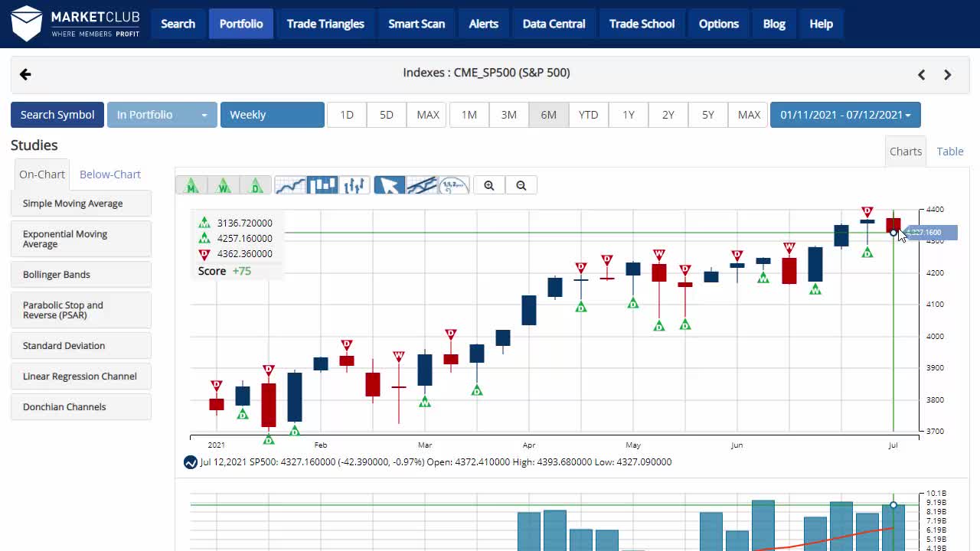Toggle the daily Trade Triangle icon
980x551 pixels.
point(256,185)
